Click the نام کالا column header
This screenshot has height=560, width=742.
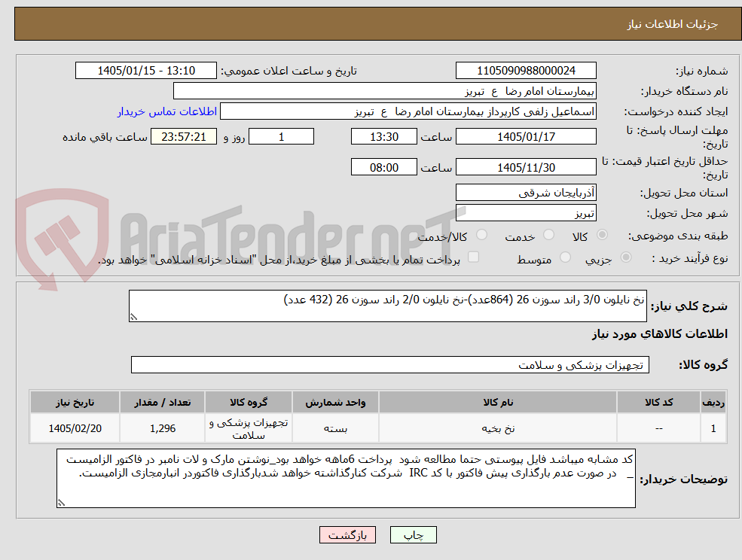pyautogui.click(x=498, y=402)
